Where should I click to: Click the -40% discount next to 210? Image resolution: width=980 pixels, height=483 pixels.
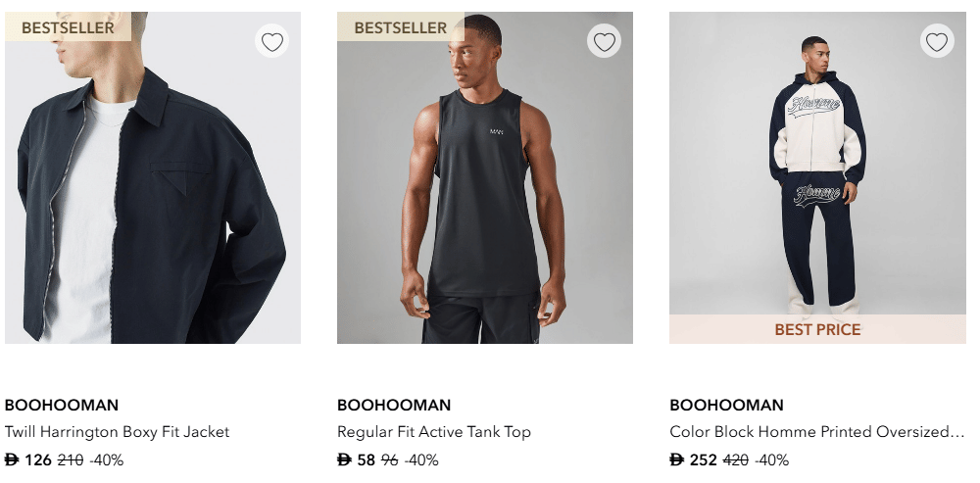pos(107,460)
